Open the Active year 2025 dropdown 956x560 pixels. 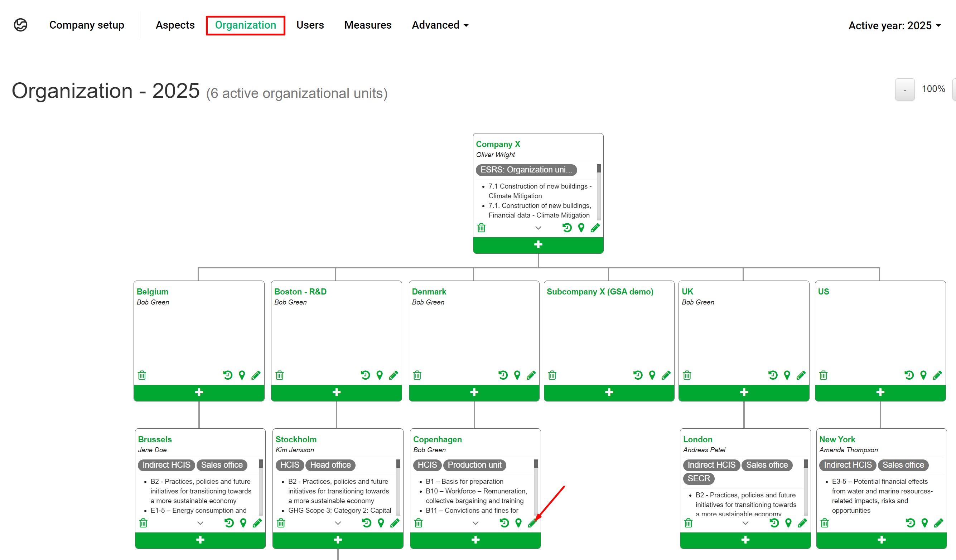coord(894,25)
